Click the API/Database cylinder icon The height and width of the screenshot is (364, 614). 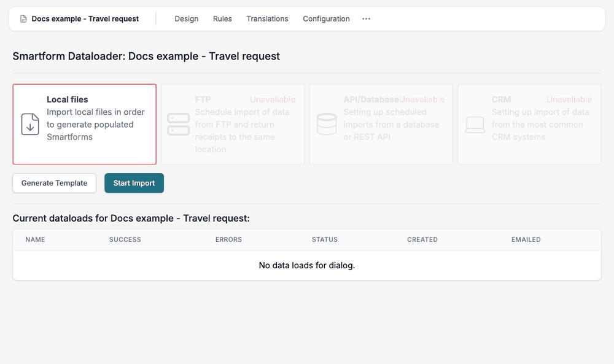pos(327,125)
